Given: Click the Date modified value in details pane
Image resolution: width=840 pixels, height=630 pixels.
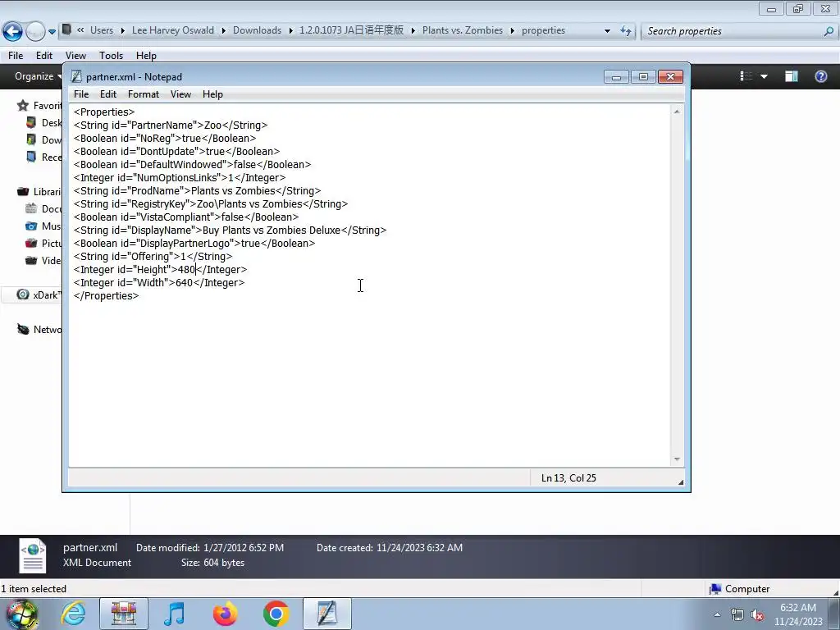Looking at the screenshot, I should [x=243, y=547].
